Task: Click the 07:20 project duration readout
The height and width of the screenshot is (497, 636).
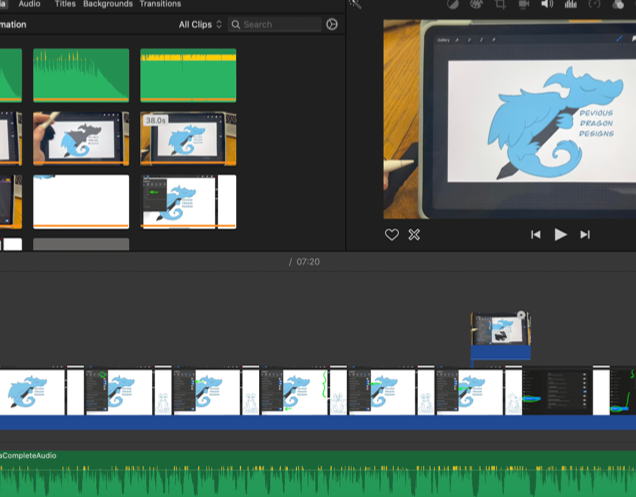Action: click(308, 262)
